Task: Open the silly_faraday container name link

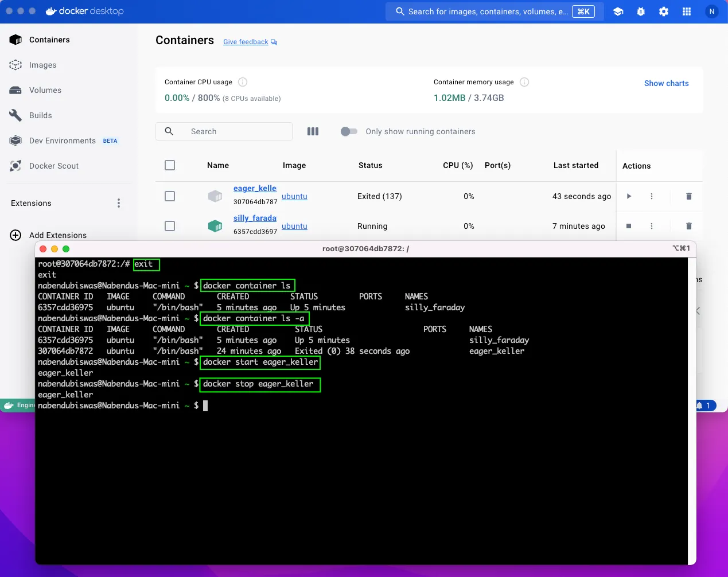Action: point(255,218)
